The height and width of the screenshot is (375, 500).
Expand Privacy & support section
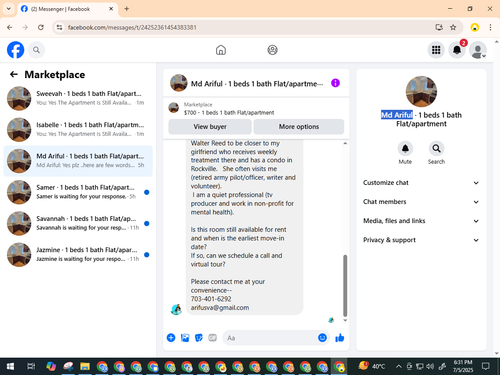(421, 240)
